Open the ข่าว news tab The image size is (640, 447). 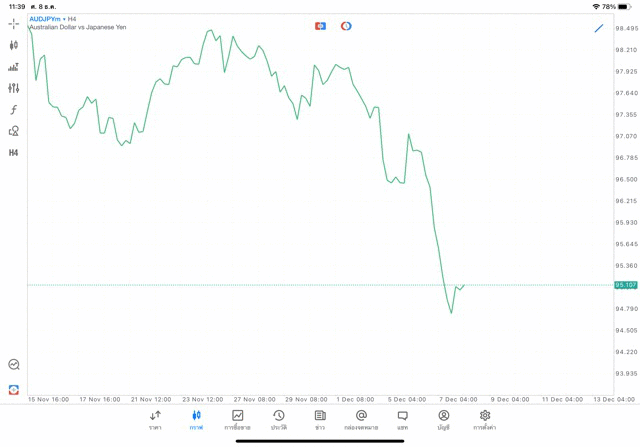coord(320,420)
